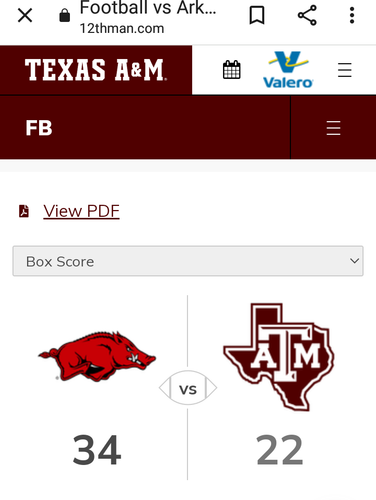Open the main site hamburger menu
376x500 pixels.
[x=344, y=70]
